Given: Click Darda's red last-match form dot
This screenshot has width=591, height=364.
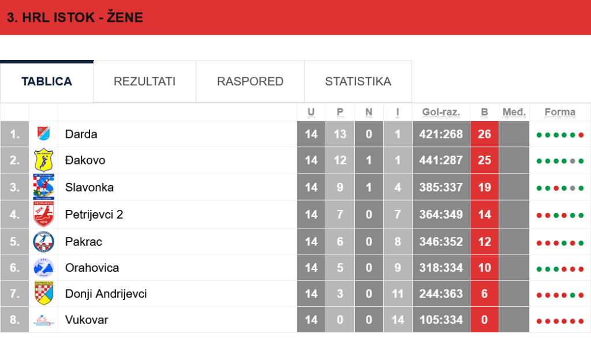Looking at the screenshot, I should (581, 135).
